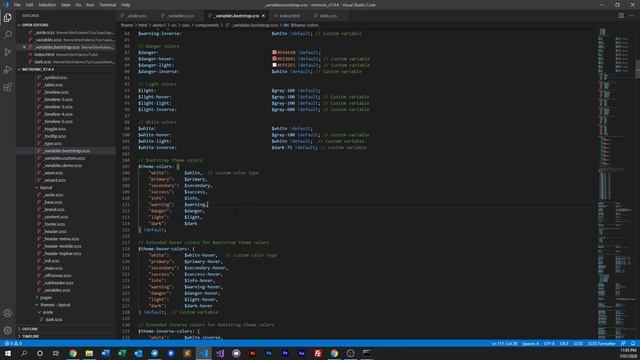Close the _variables.bootstrap.scss tab
Viewport: 640px width, 360px height.
coord(263,16)
